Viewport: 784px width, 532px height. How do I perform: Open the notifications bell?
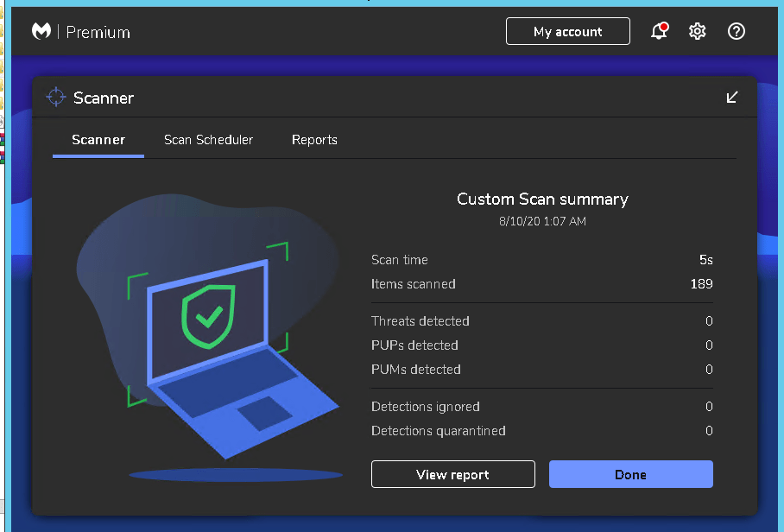[659, 32]
